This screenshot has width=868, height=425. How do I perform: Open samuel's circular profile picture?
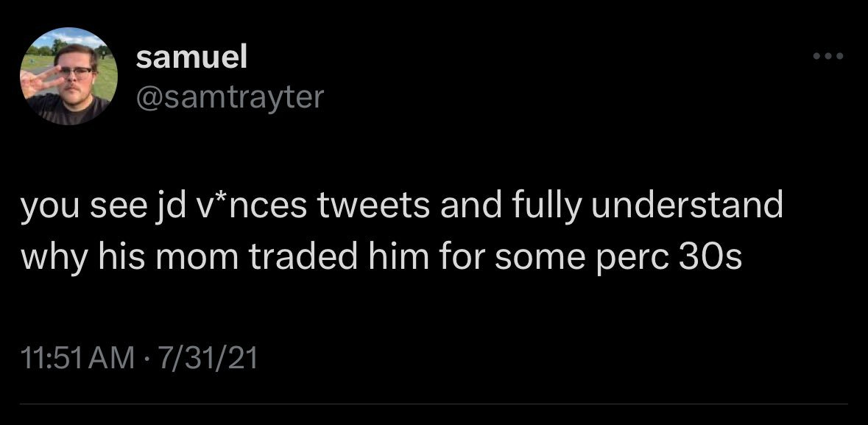(68, 76)
